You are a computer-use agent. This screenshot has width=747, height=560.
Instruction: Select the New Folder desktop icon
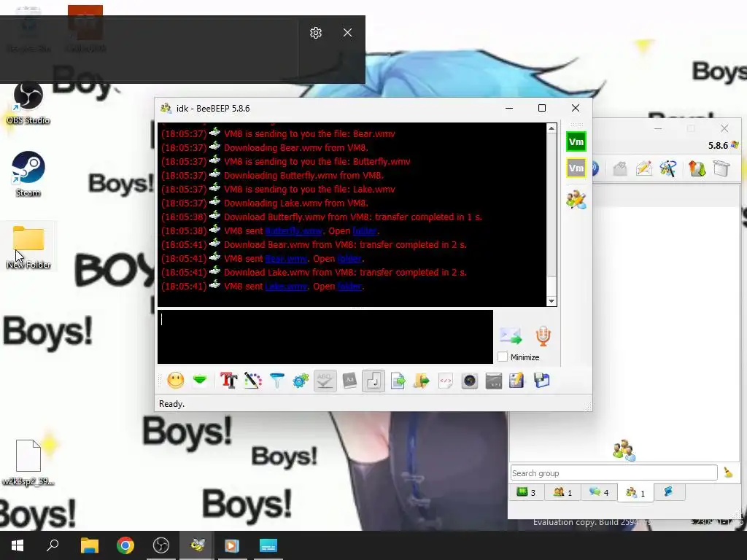pyautogui.click(x=28, y=246)
